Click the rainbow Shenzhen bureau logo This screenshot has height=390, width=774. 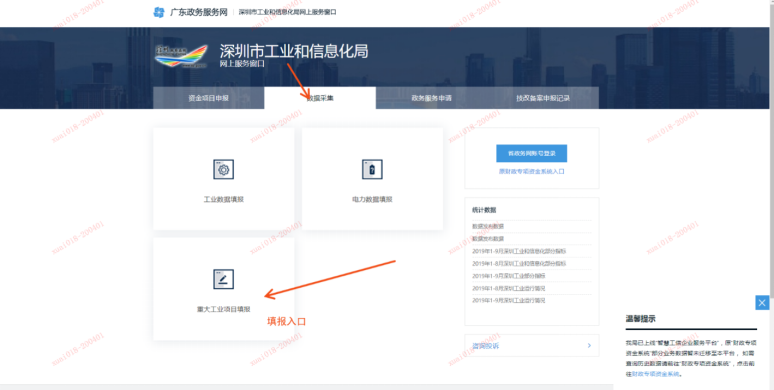(x=181, y=56)
